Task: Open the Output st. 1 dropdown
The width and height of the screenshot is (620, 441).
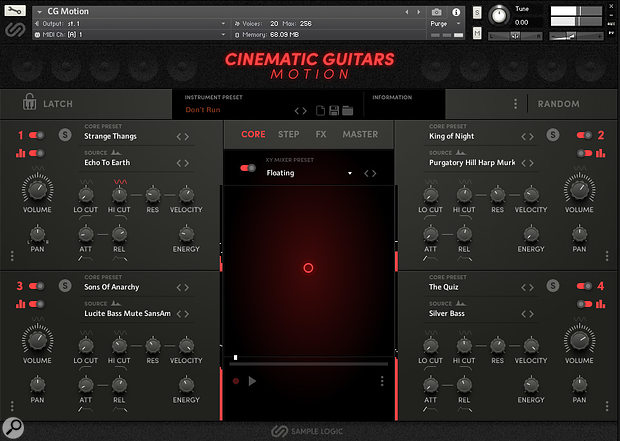Action: [x=223, y=24]
